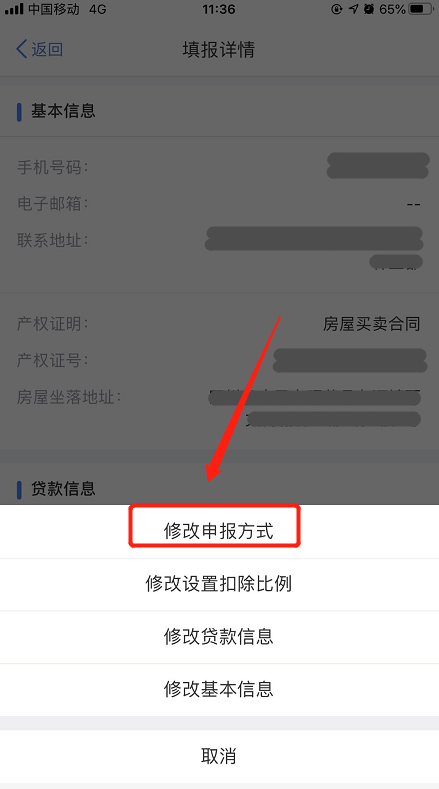Tap the 手机号码 row

pyautogui.click(x=219, y=167)
